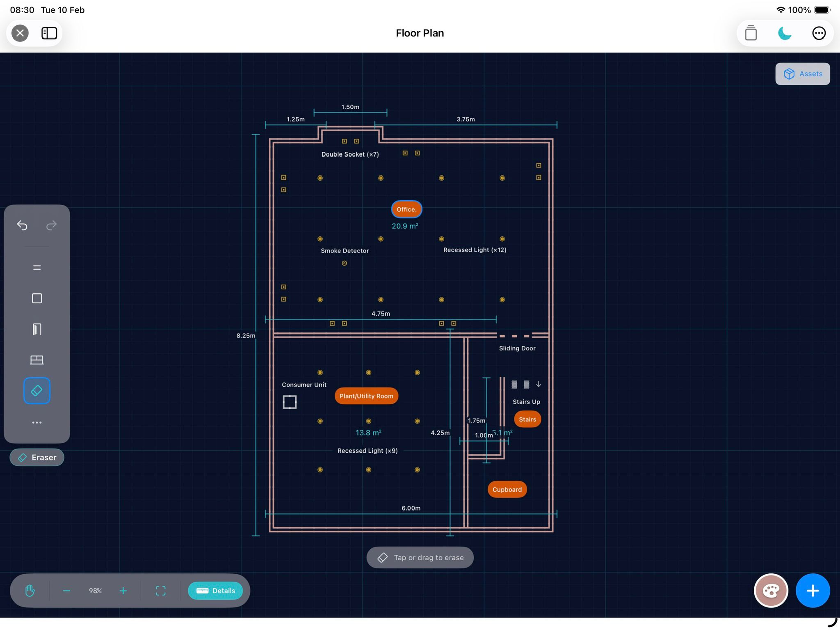Viewport: 840px width, 630px height.
Task: Open more tools with the ellipsis in toolbar
Action: click(x=37, y=422)
